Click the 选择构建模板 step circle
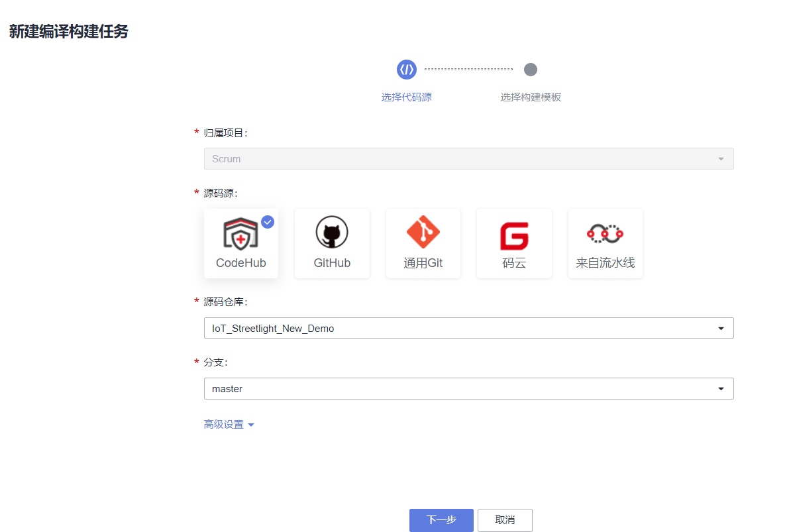The image size is (791, 532). click(x=530, y=70)
